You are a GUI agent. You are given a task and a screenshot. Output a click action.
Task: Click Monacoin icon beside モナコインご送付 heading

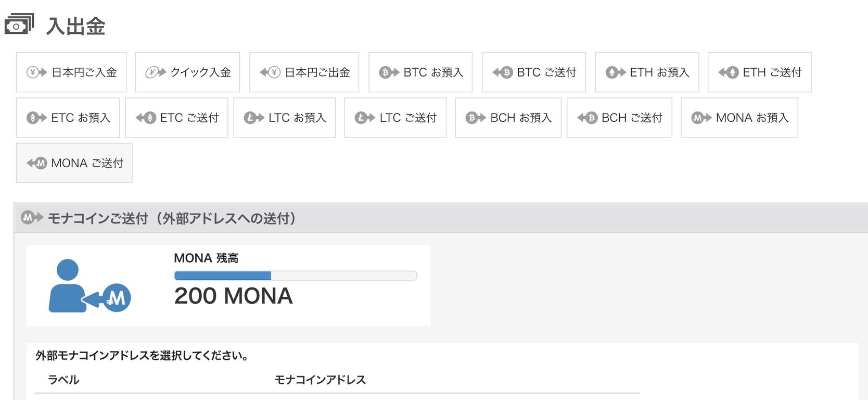pos(32,218)
